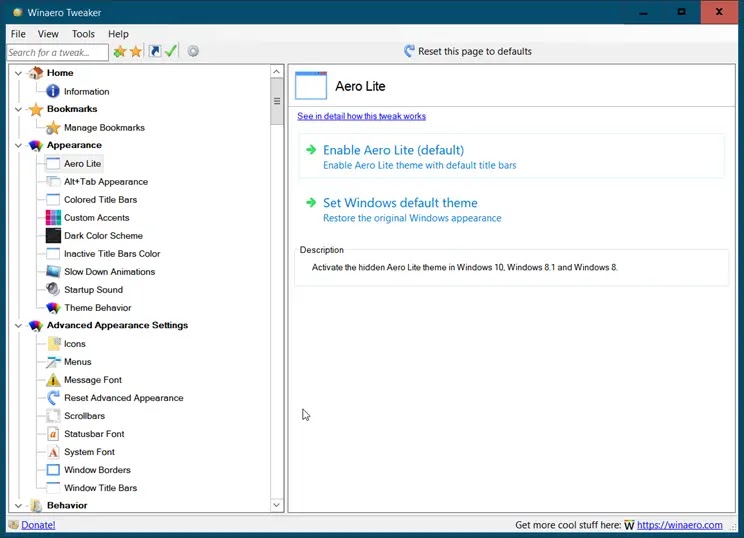The height and width of the screenshot is (538, 744).
Task: Open the Help menu
Action: 118,34
